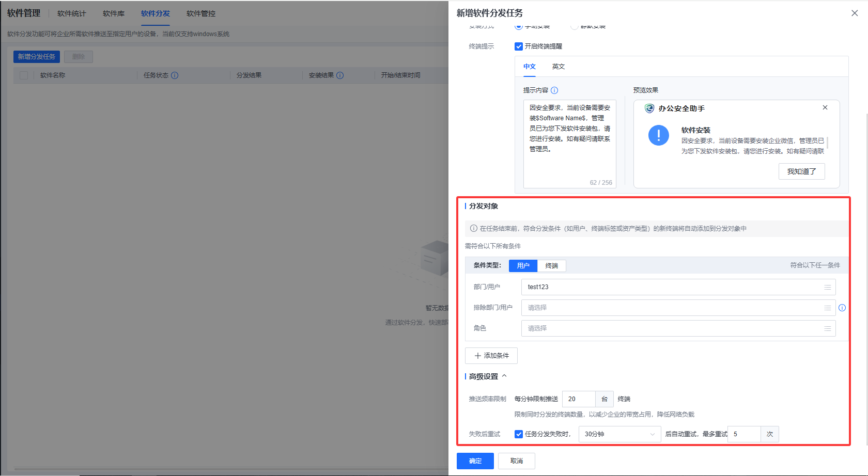Open the 30分钟 retry interval dropdown

[x=619, y=434]
